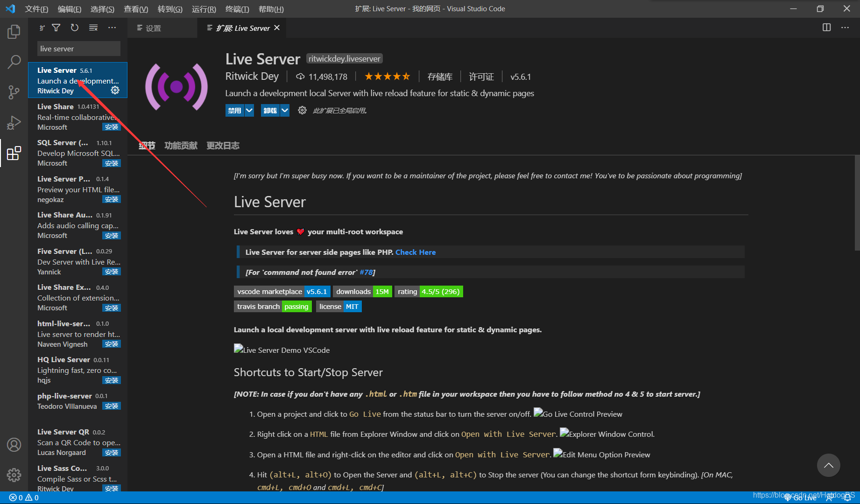The height and width of the screenshot is (504, 860).
Task: Open the Run and Debug view
Action: (14, 122)
